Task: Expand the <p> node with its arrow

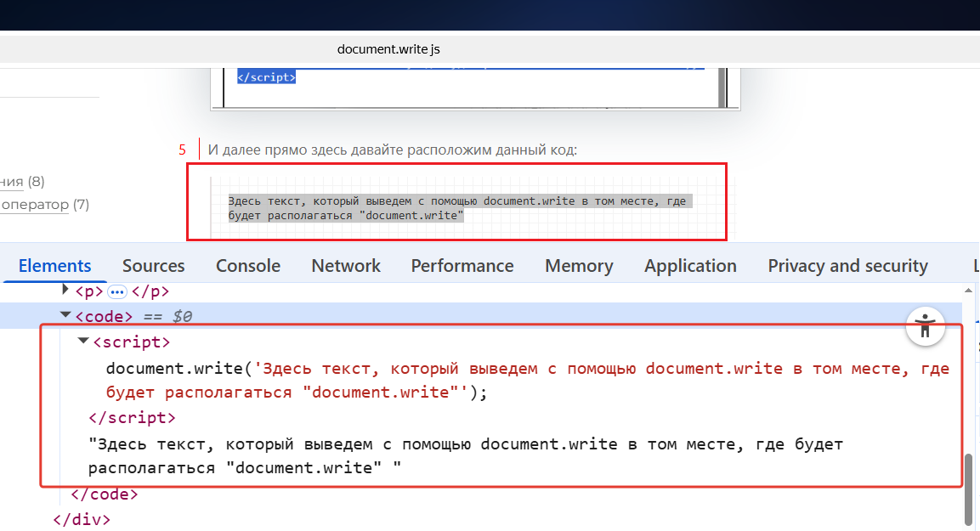Action: [x=66, y=291]
